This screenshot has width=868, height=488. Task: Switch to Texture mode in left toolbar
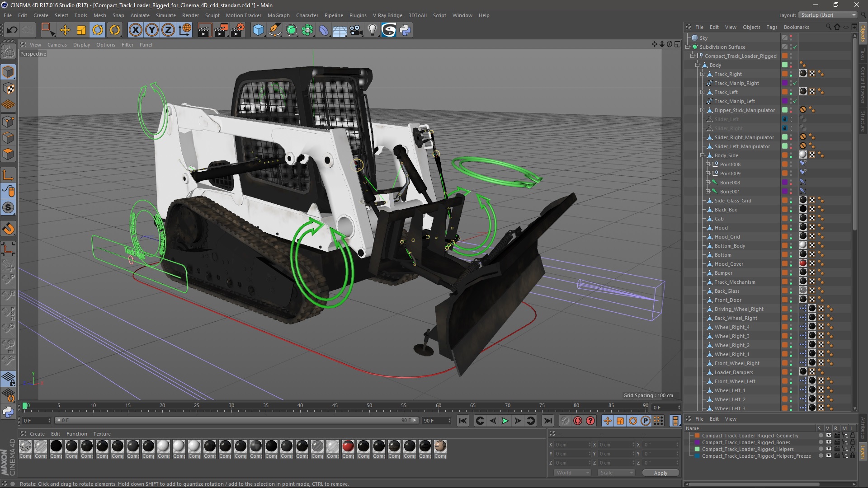8,89
